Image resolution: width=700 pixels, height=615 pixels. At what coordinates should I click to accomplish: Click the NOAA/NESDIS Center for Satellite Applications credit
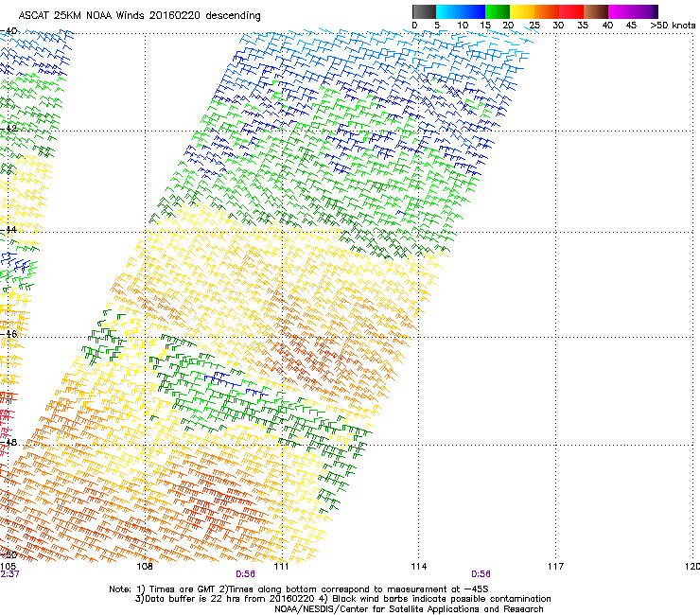[409, 609]
